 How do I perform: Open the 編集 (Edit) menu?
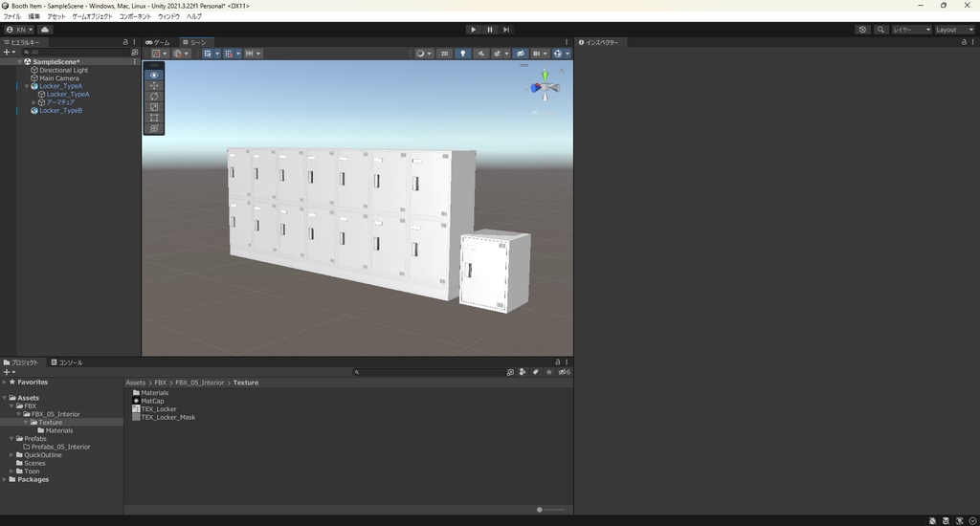33,16
